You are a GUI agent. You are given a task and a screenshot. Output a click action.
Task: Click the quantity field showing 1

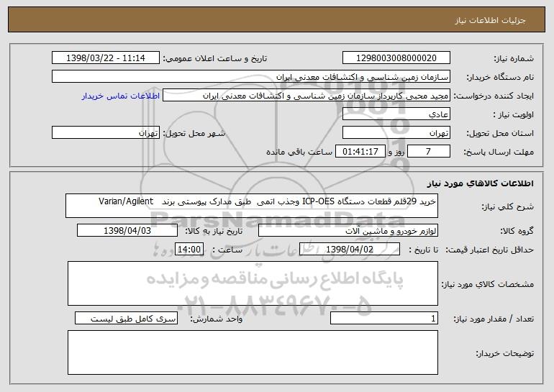click(x=384, y=318)
